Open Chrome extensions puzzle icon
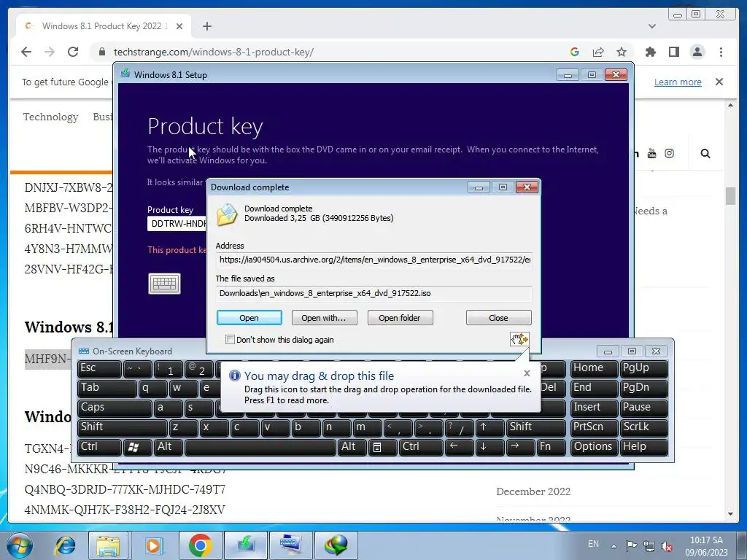The height and width of the screenshot is (560, 747). click(x=650, y=52)
